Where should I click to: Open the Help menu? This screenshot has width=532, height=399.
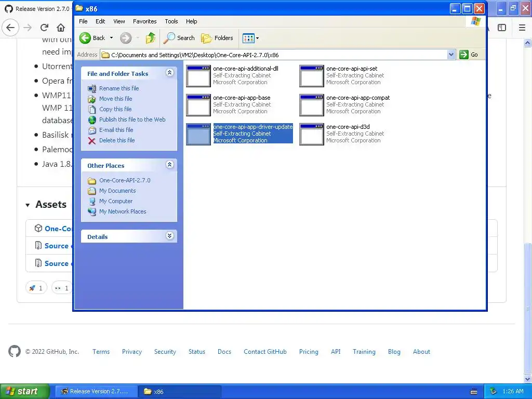[x=191, y=21]
